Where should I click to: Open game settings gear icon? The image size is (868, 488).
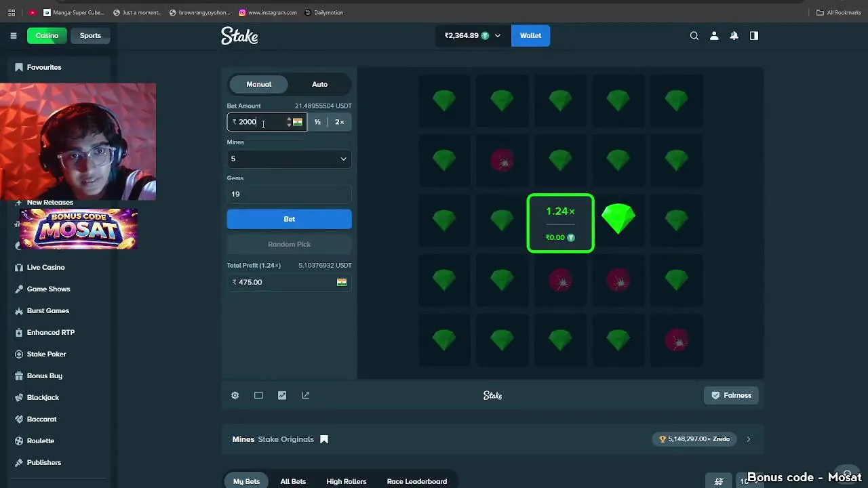click(x=235, y=395)
